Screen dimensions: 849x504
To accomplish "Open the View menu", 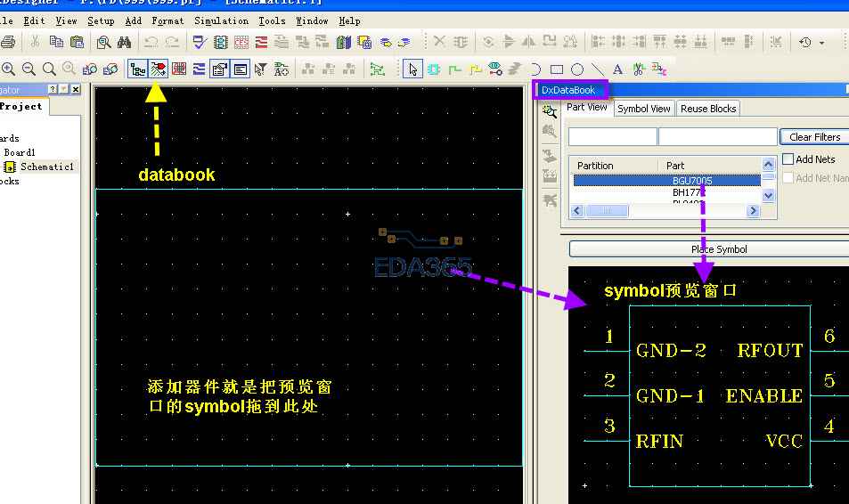I will pyautogui.click(x=66, y=20).
